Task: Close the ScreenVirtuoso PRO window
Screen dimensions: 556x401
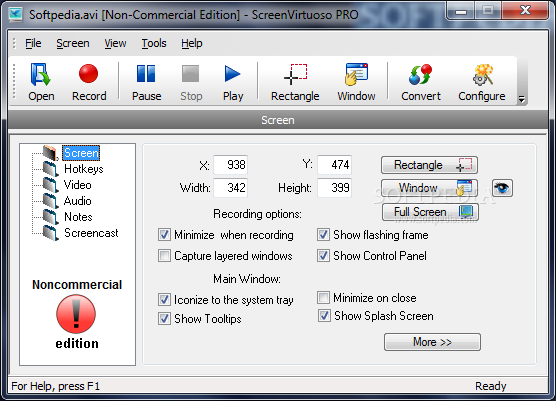Action: tap(526, 11)
